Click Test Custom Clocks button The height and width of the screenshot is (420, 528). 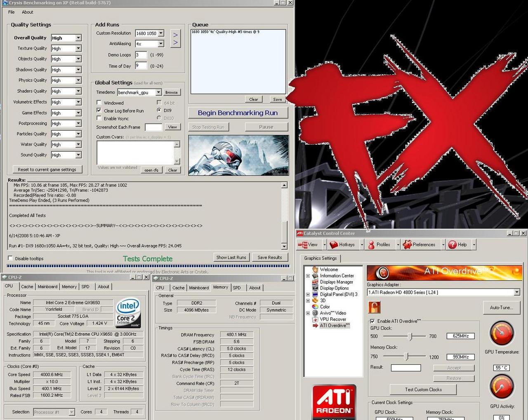pyautogui.click(x=423, y=389)
